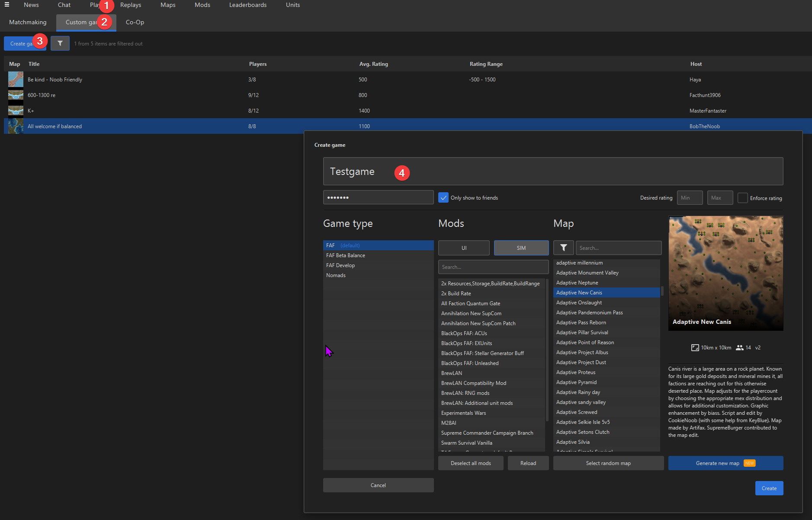Switch to Matchmaking sub-tab
812x520 pixels.
(x=28, y=22)
